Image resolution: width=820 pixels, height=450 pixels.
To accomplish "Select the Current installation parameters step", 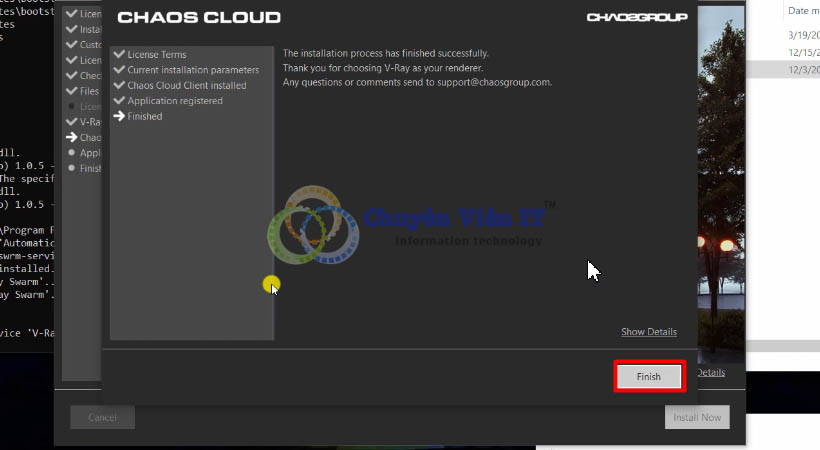I will point(193,70).
